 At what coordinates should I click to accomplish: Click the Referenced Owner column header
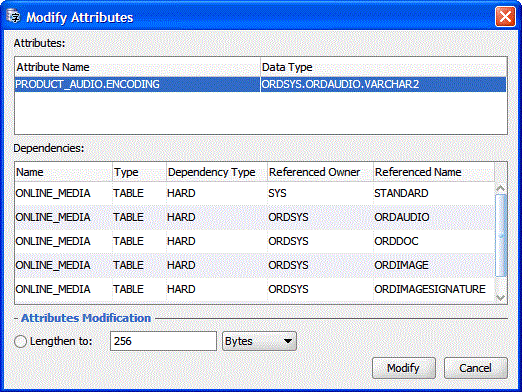[320, 172]
